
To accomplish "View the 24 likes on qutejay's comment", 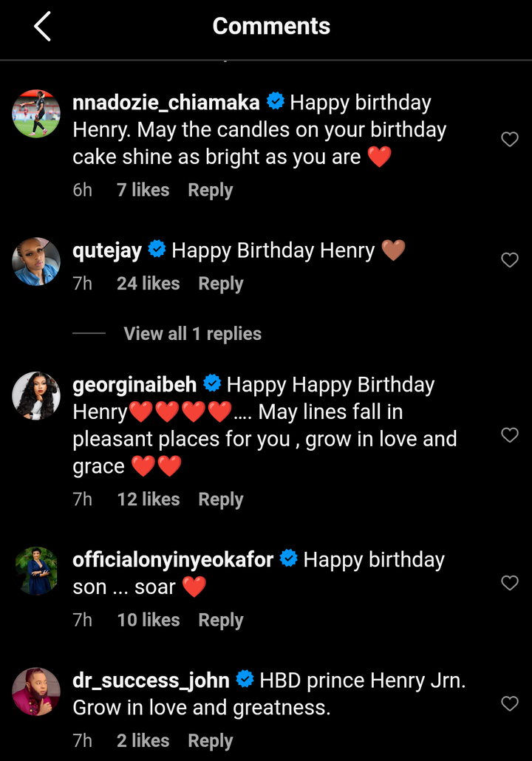I will (148, 284).
